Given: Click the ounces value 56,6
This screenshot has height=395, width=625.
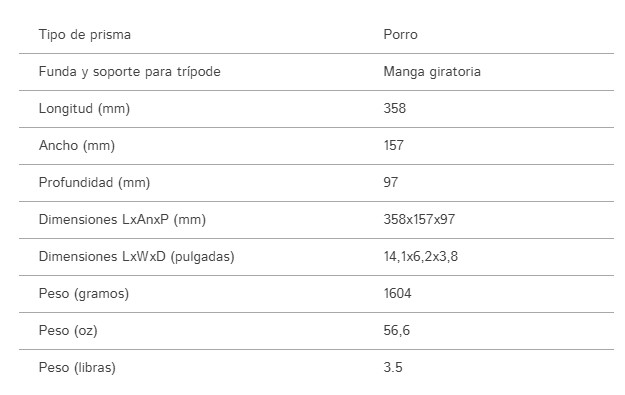Looking at the screenshot, I should pyautogui.click(x=397, y=331).
